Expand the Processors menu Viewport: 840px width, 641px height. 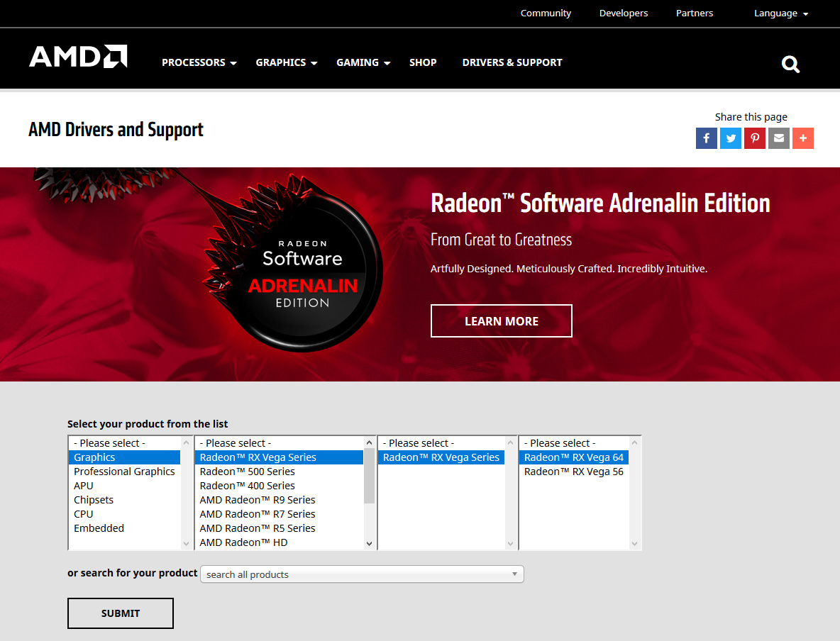[x=199, y=62]
